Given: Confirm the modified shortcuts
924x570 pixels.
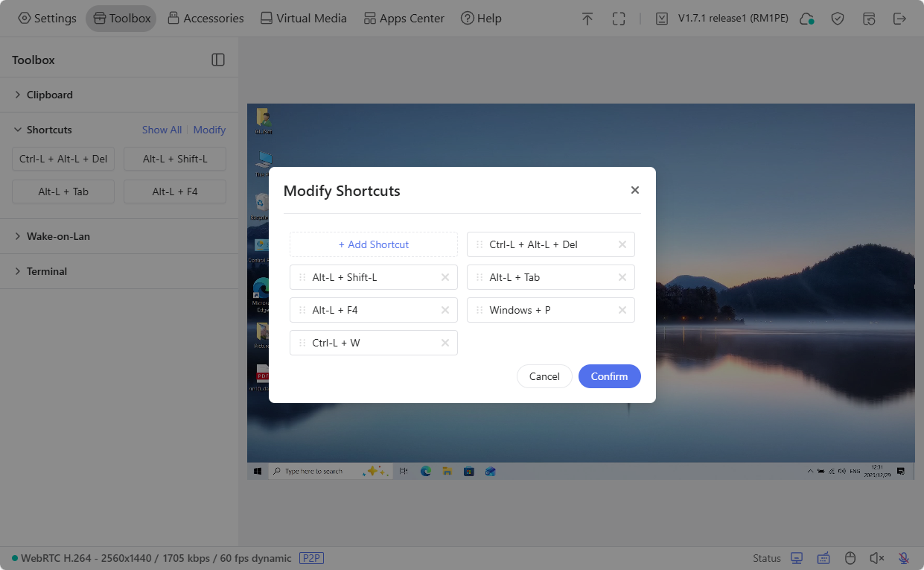Looking at the screenshot, I should [x=609, y=376].
